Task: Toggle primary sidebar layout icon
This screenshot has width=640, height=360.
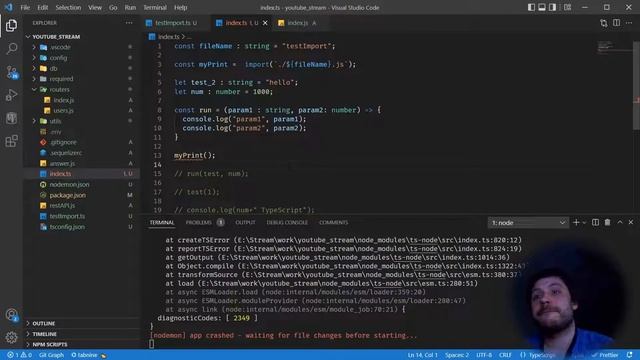Action: 531,7
